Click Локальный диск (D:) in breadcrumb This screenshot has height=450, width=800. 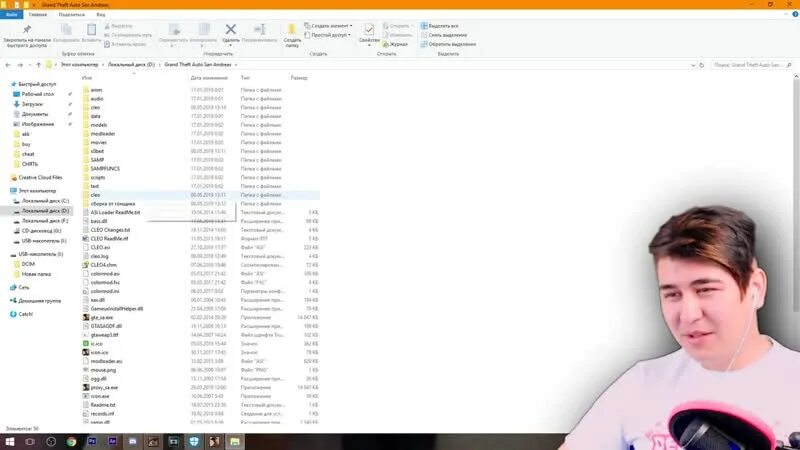[131, 65]
